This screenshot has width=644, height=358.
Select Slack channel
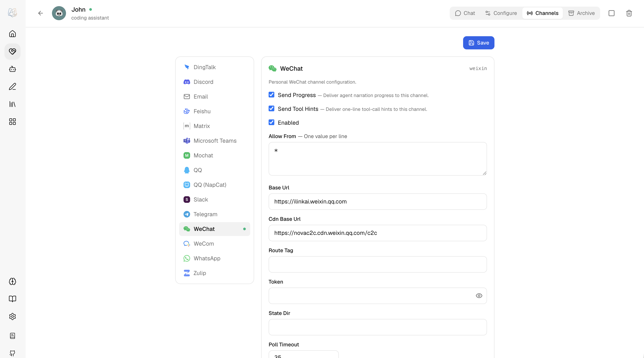pyautogui.click(x=214, y=199)
